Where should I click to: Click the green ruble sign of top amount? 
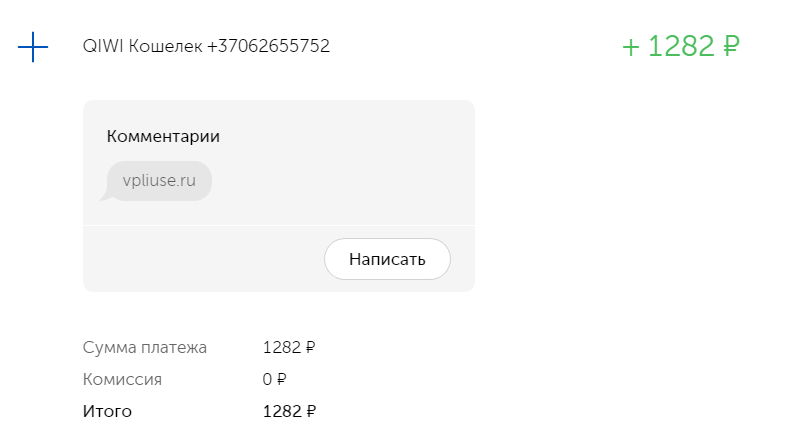[x=731, y=46]
